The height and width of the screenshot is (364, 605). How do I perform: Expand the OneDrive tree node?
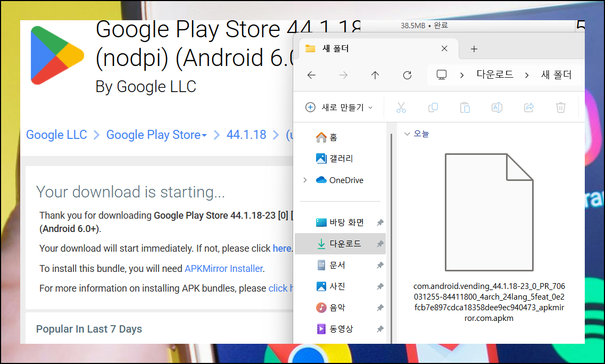(305, 180)
